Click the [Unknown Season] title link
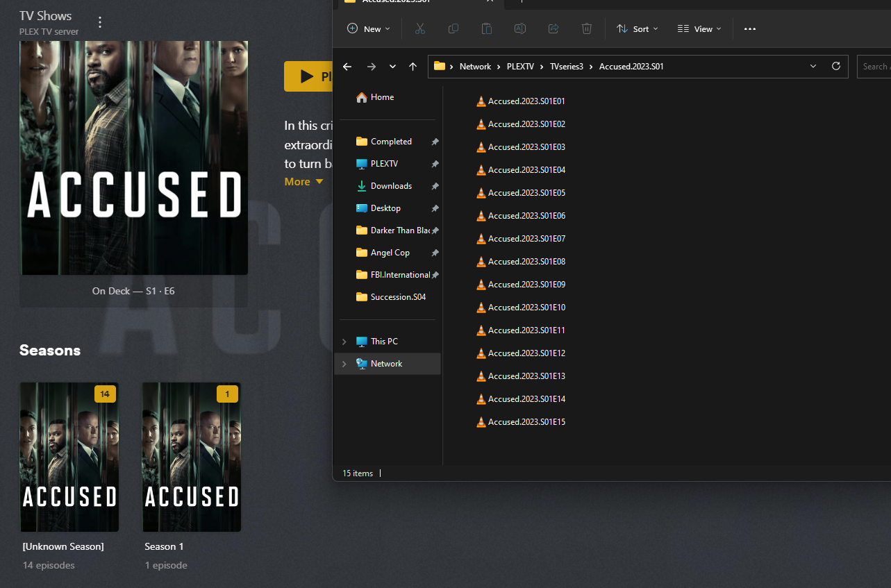The image size is (891, 588). coord(63,546)
